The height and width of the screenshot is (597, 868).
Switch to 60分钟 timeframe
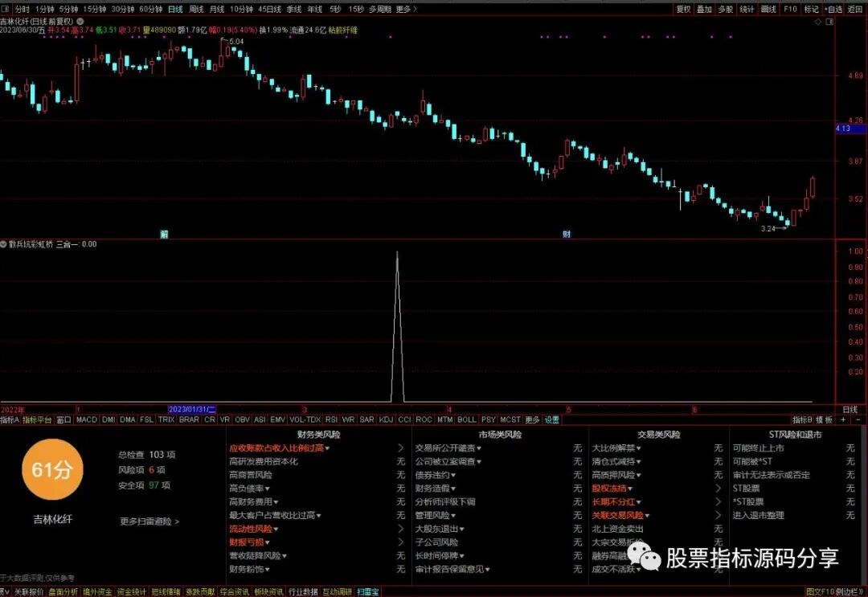tap(150, 10)
